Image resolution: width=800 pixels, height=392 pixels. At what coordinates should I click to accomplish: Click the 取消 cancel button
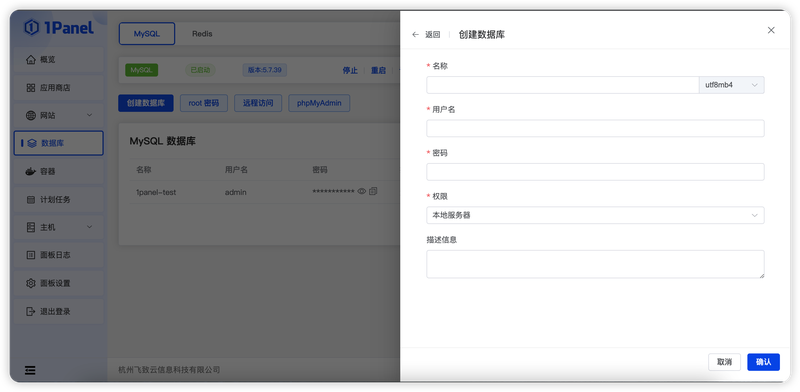724,362
